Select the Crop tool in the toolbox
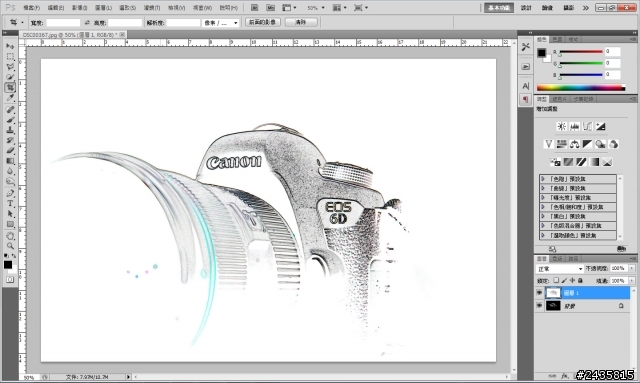 point(10,87)
